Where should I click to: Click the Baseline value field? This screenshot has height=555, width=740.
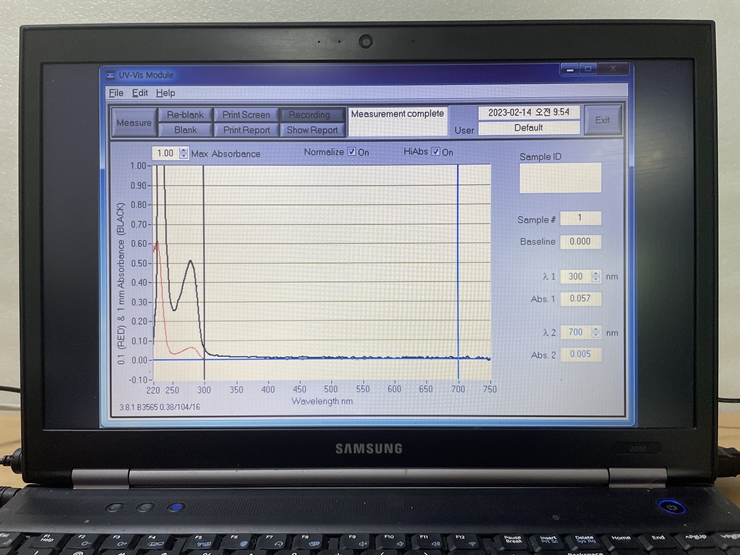[580, 241]
